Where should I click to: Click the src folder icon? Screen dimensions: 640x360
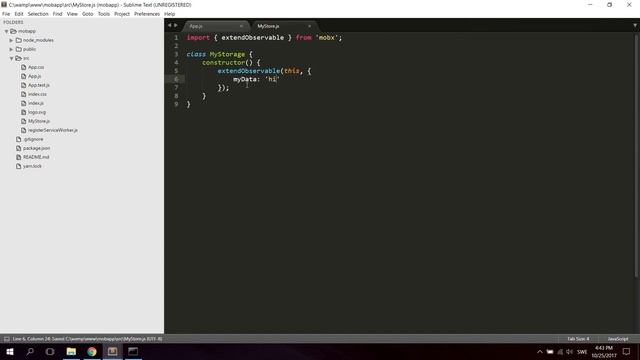click(18, 58)
